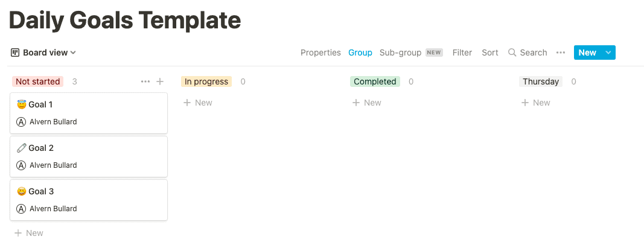Viewport: 644px width, 239px height.
Task: Open the Group options
Action: (x=360, y=53)
